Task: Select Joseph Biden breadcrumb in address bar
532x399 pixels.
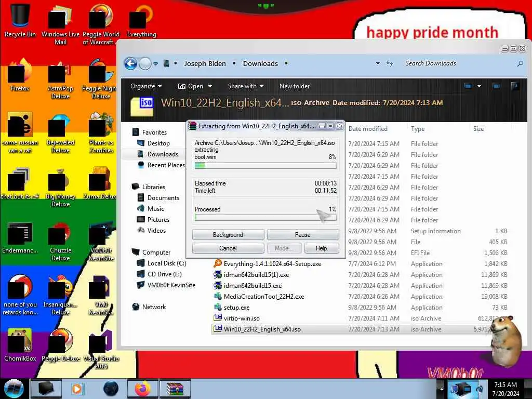Action: [x=205, y=63]
